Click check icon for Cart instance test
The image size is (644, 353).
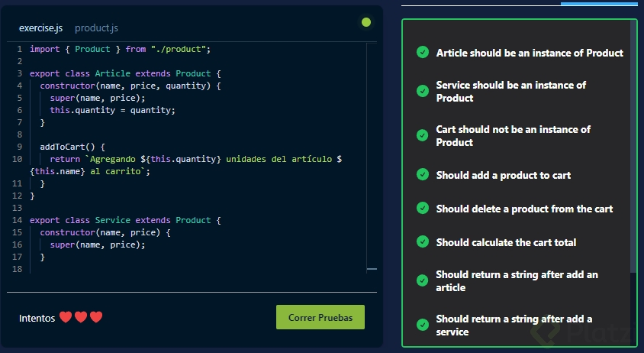pyautogui.click(x=423, y=135)
